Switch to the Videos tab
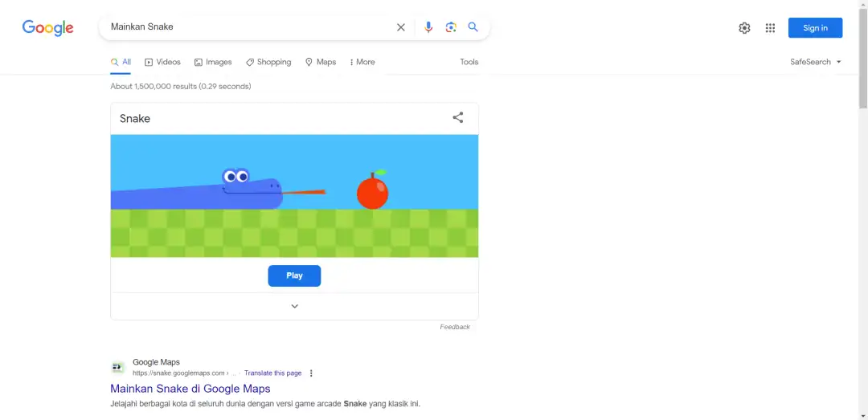 pos(162,62)
